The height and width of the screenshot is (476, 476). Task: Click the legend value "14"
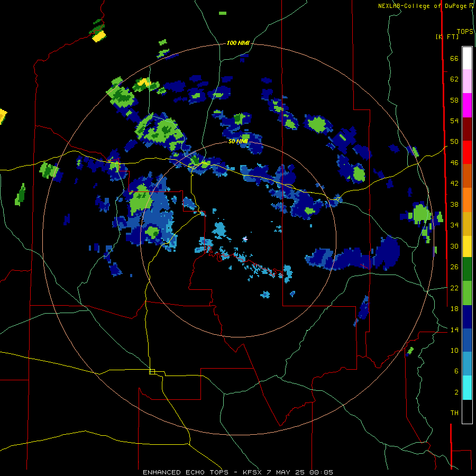point(454,329)
